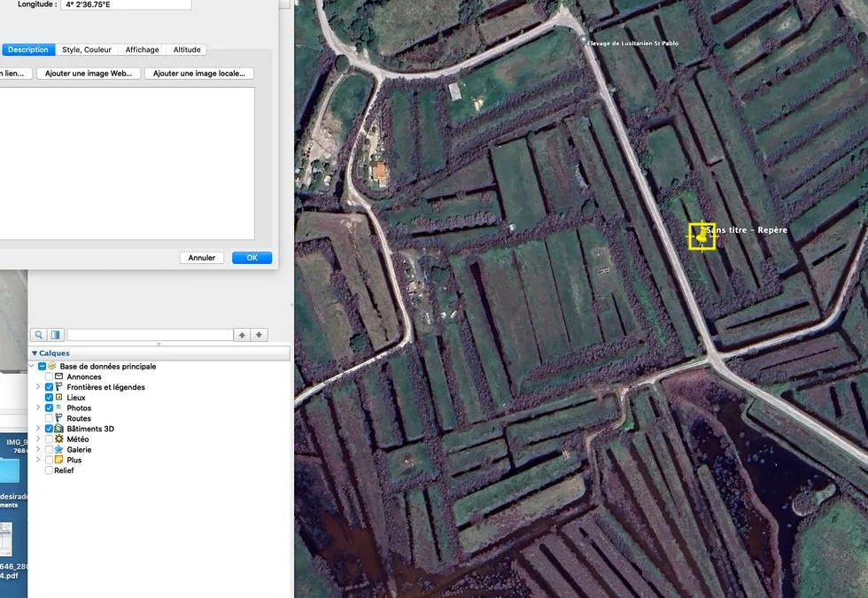Uncheck the Photos layer
868x598 pixels.
pyautogui.click(x=49, y=408)
